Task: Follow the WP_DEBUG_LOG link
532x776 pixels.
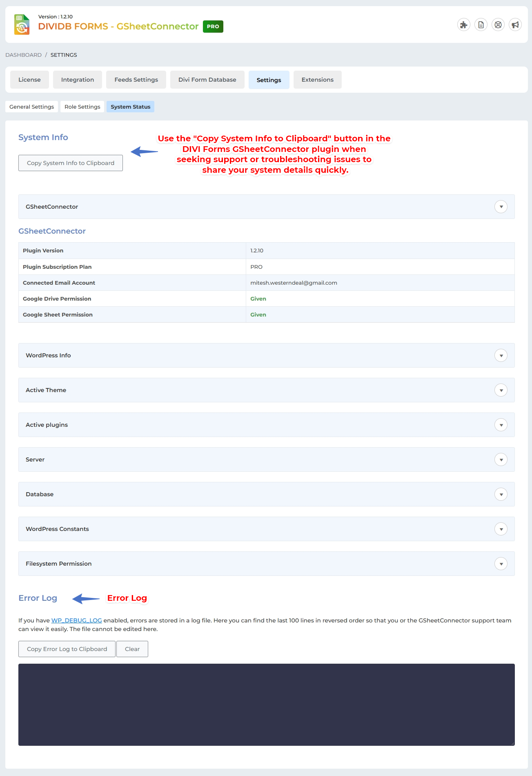Action: click(x=76, y=620)
